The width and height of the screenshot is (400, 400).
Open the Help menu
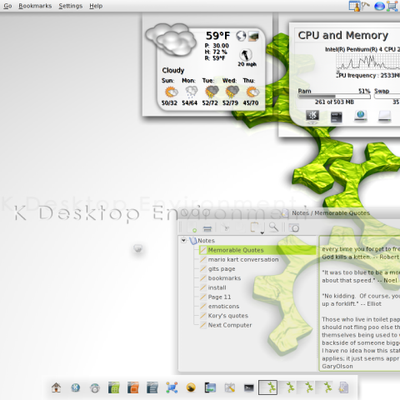click(x=96, y=6)
